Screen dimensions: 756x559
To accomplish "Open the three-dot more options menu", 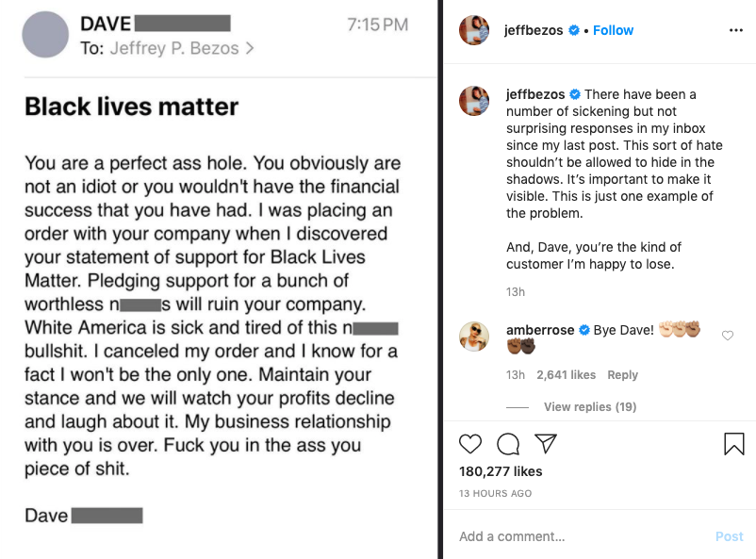I will pyautogui.click(x=736, y=30).
